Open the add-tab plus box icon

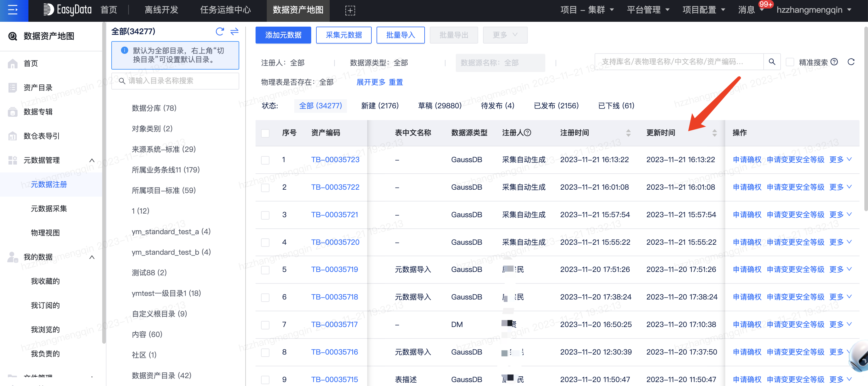click(x=350, y=11)
